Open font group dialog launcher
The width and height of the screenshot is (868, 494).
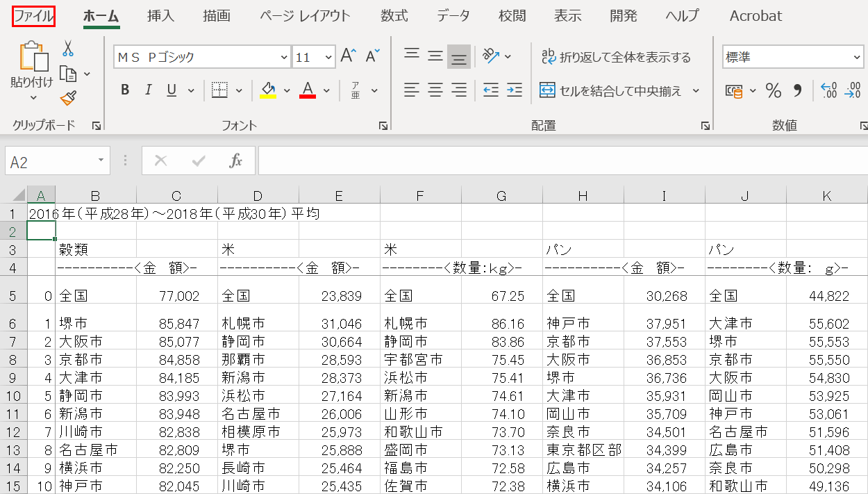click(x=383, y=126)
